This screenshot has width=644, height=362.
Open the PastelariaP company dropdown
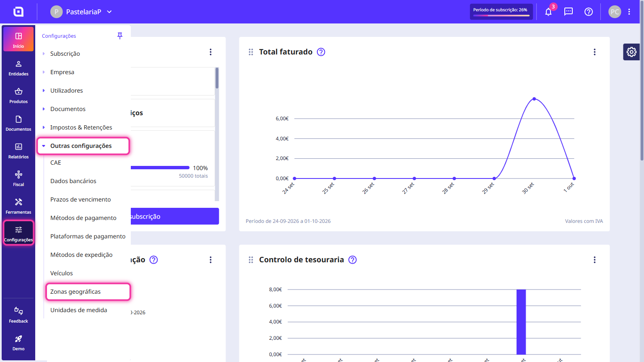(81, 12)
